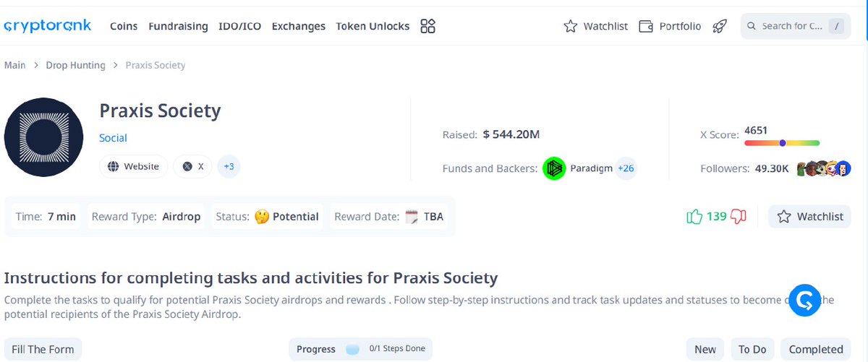Screen dimensions: 868x362
Task: Click the X Score color gauge
Action: (782, 143)
